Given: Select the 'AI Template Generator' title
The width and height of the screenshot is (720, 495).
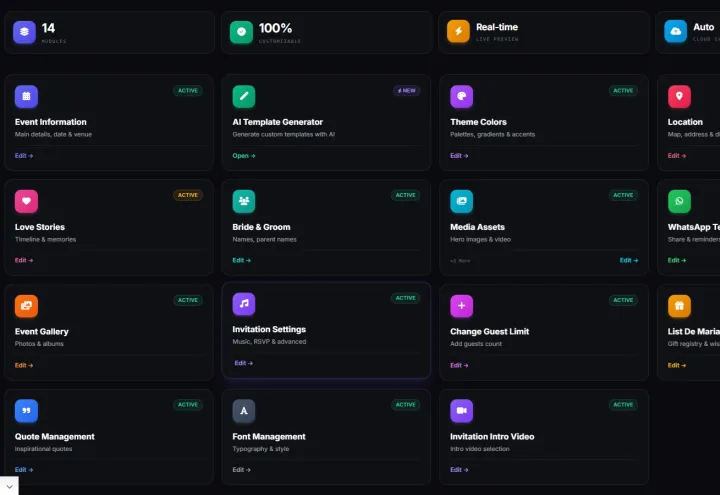Looking at the screenshot, I should click(x=277, y=122).
